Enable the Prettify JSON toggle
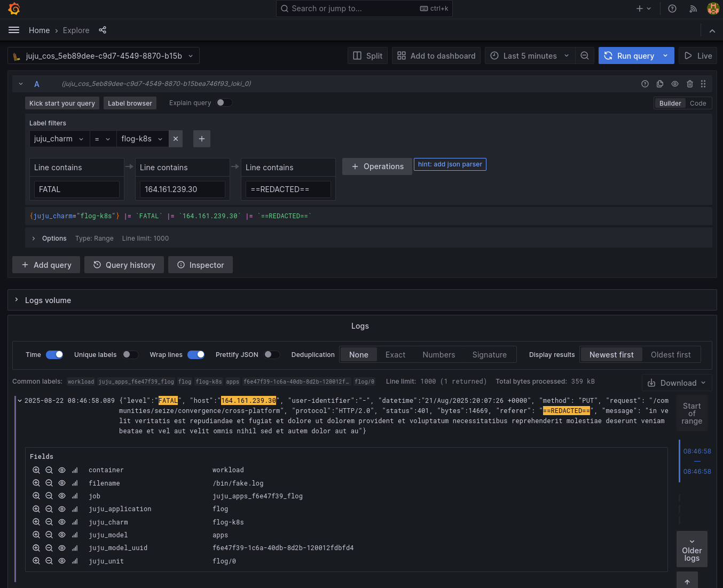Screen dimensions: 723x588 pyautogui.click(x=272, y=355)
